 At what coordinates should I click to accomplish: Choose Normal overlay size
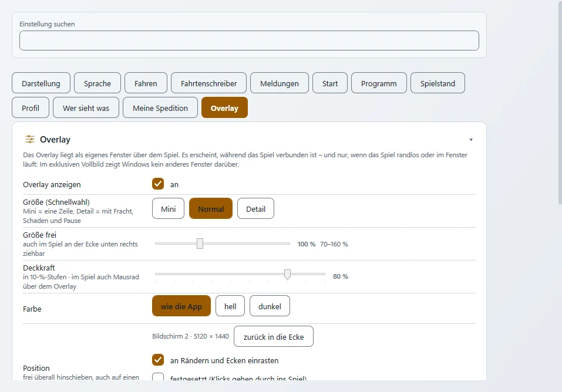pyautogui.click(x=211, y=208)
